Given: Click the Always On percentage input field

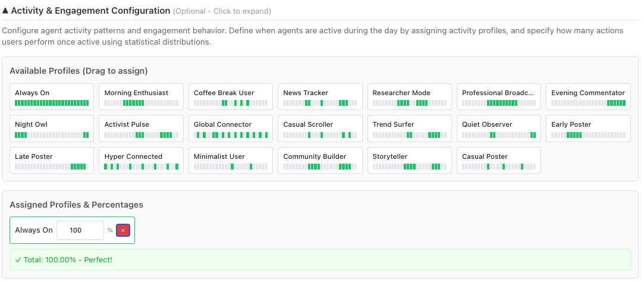Looking at the screenshot, I should tap(80, 230).
